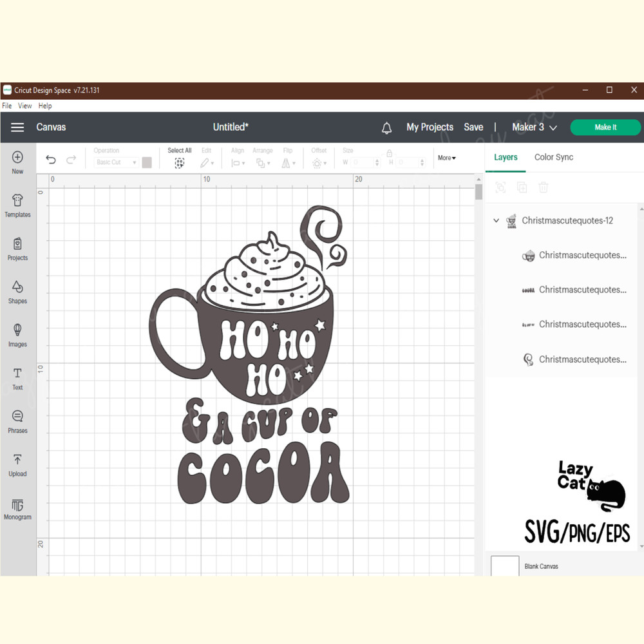The height and width of the screenshot is (644, 644).
Task: Click Save in the top bar
Action: 473,128
